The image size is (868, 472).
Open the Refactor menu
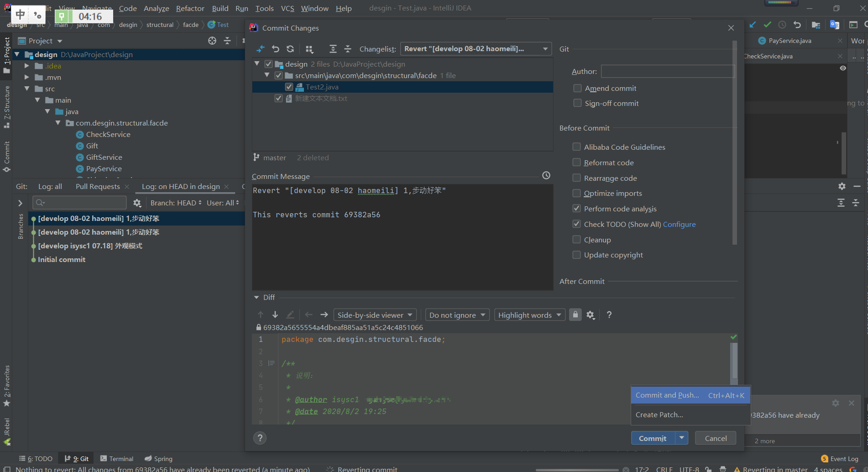pyautogui.click(x=190, y=8)
